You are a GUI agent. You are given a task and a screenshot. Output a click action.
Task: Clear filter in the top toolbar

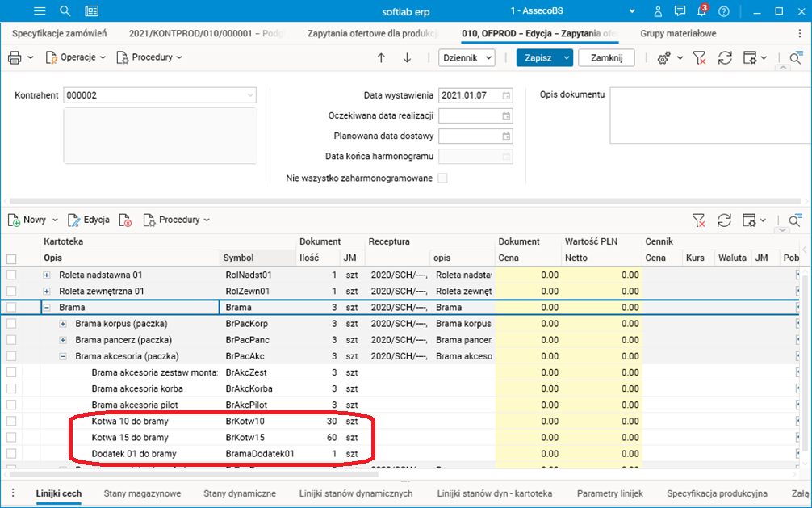coord(699,57)
